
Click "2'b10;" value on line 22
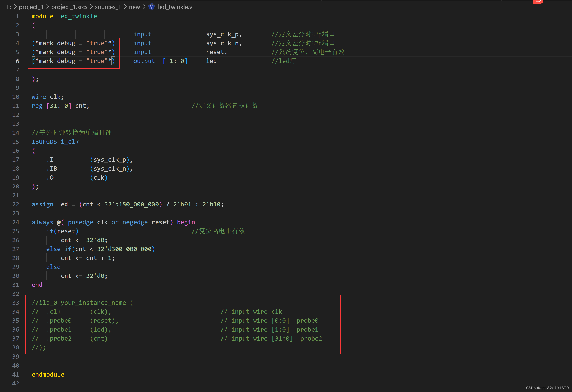pos(213,204)
